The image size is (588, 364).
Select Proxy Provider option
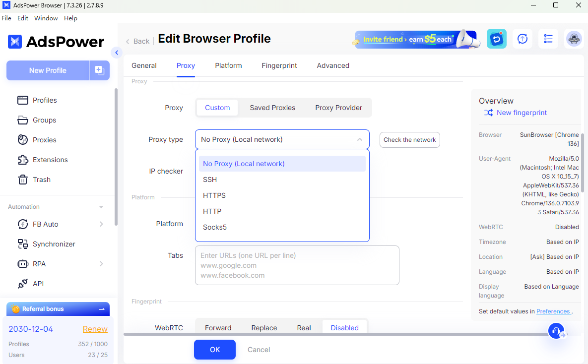pyautogui.click(x=338, y=108)
